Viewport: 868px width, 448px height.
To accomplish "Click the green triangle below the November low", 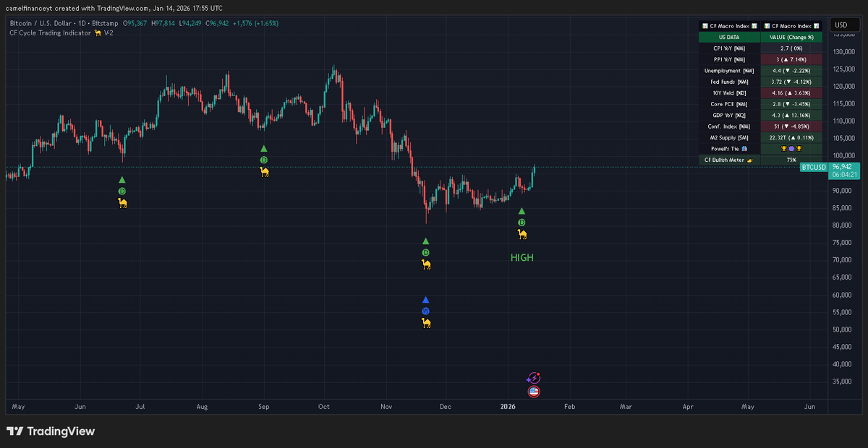I will [426, 241].
